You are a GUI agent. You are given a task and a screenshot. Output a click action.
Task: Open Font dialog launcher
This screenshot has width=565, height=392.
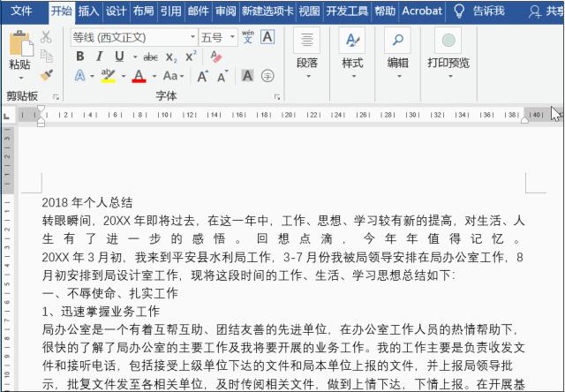(277, 96)
